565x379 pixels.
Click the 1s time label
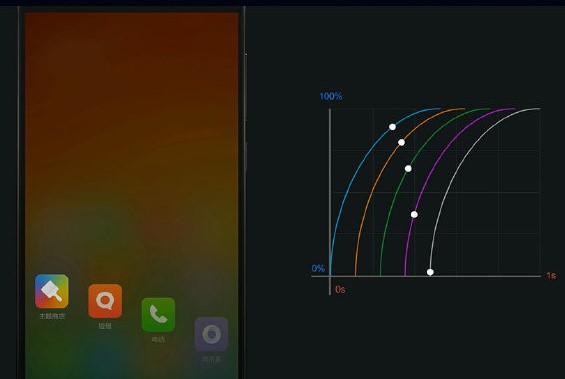coord(551,275)
